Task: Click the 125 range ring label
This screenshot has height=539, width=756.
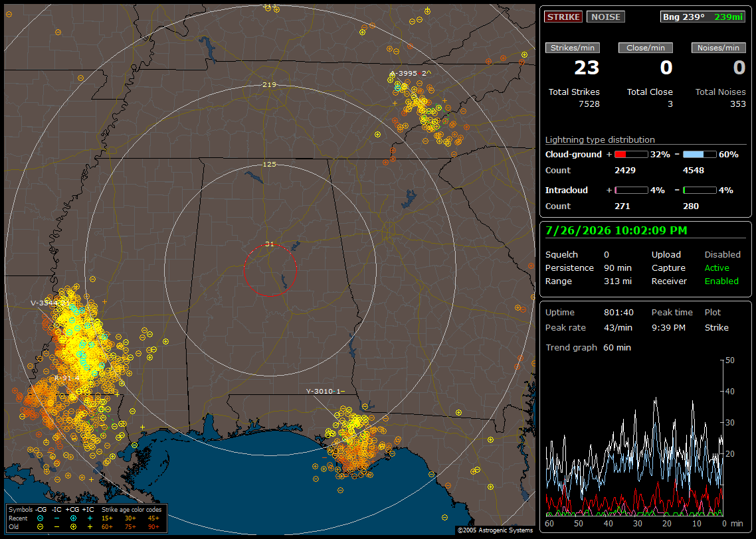Action: pos(269,164)
